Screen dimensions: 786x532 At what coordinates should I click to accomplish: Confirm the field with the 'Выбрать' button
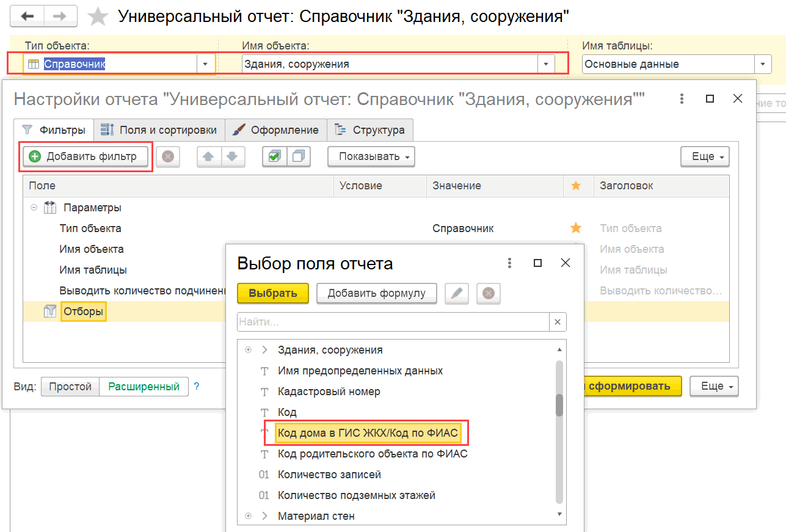click(x=273, y=293)
